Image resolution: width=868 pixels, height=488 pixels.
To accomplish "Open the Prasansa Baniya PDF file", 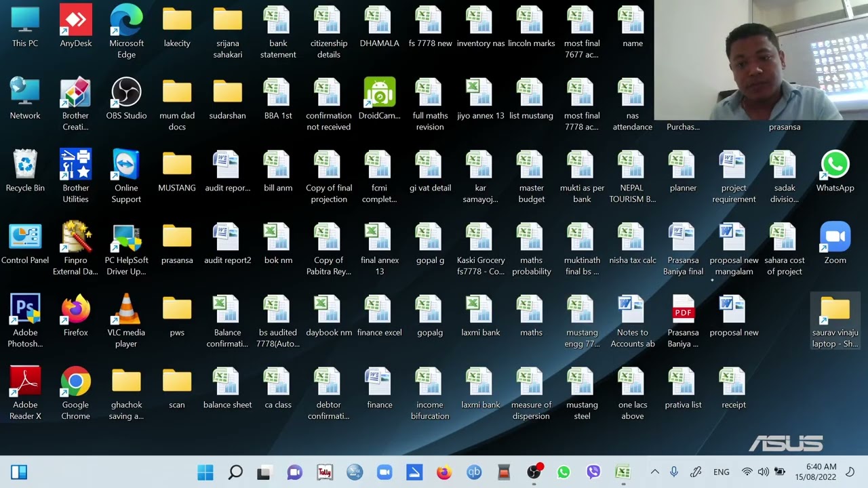I will pos(683,322).
